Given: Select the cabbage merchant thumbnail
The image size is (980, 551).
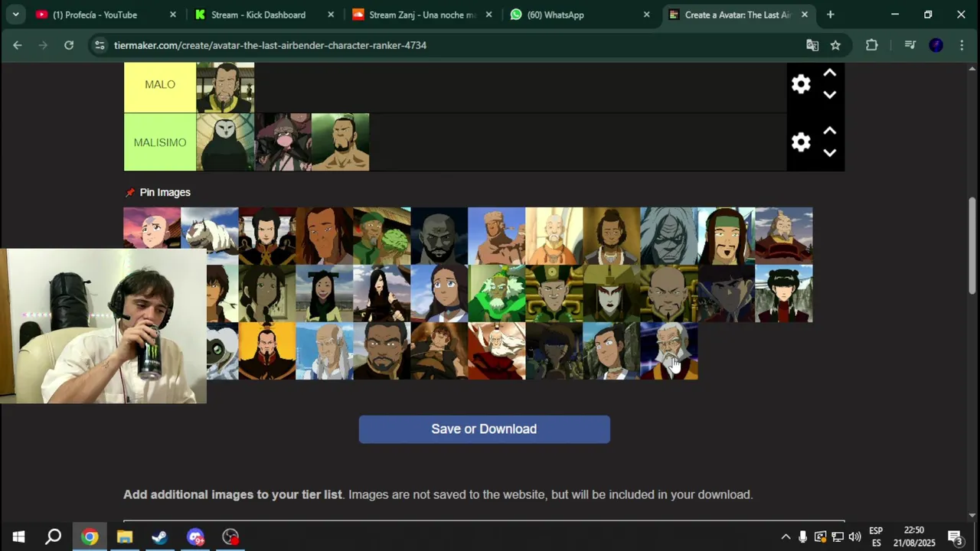Looking at the screenshot, I should [382, 236].
